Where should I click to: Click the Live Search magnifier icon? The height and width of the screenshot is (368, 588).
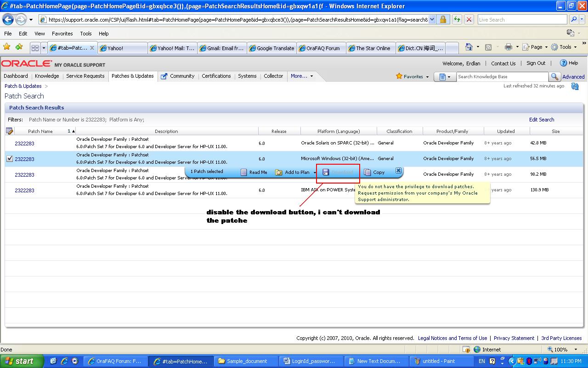tap(573, 20)
